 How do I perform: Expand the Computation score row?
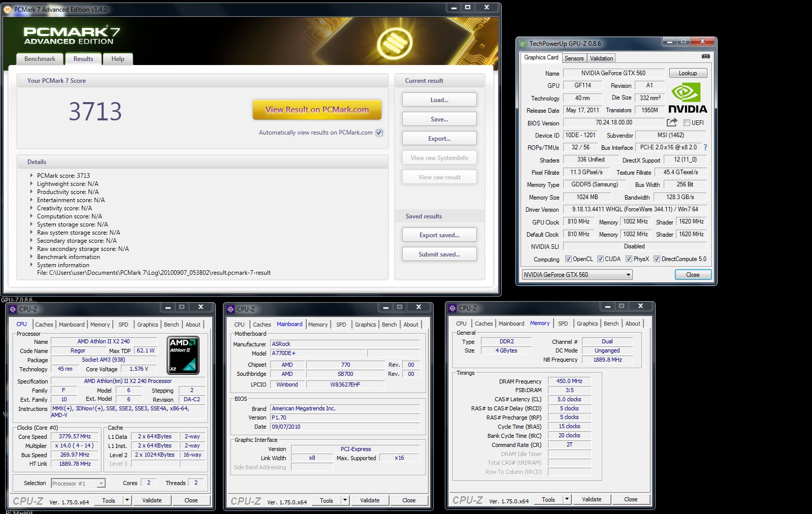click(31, 216)
